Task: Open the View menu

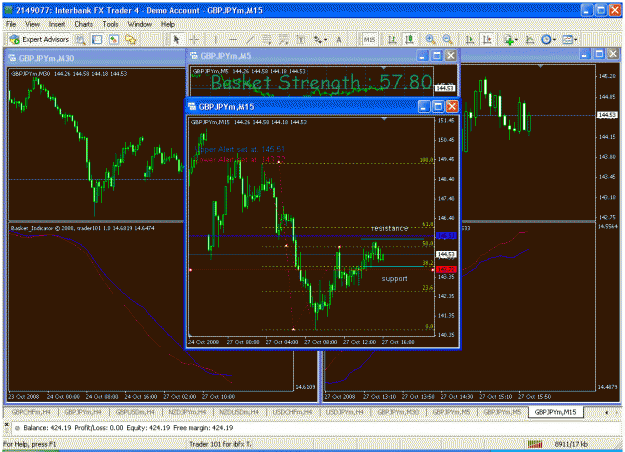Action: (32, 24)
